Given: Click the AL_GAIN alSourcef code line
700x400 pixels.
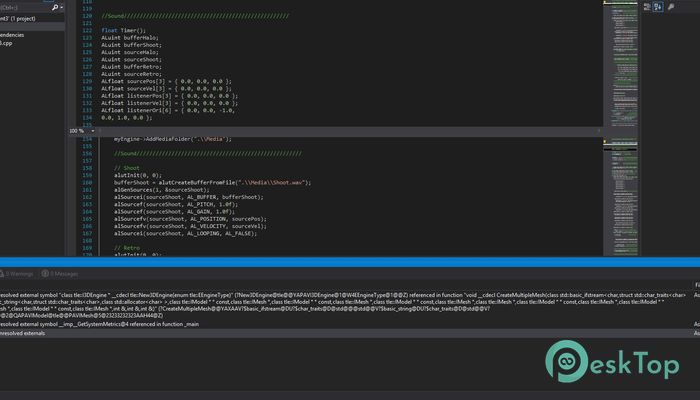Looking at the screenshot, I should point(175,212).
